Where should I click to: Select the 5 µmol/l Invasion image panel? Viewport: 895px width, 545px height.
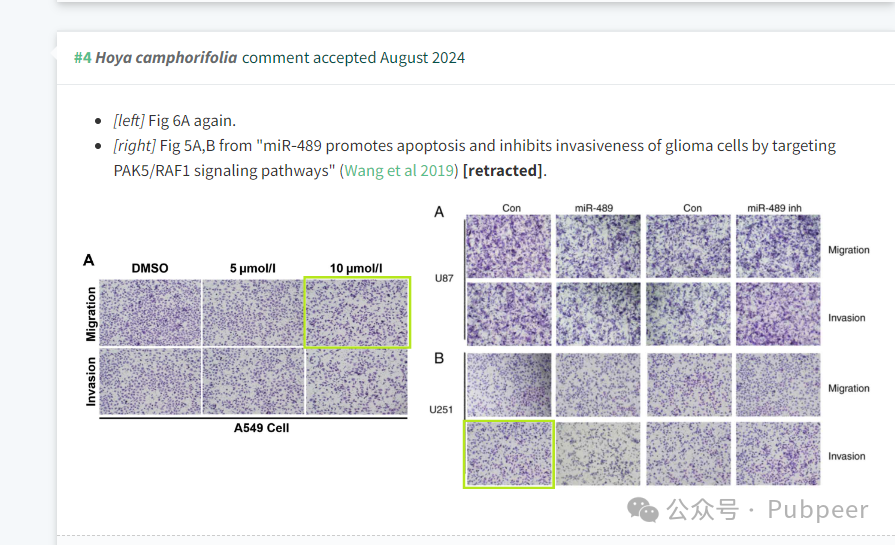[x=253, y=381]
